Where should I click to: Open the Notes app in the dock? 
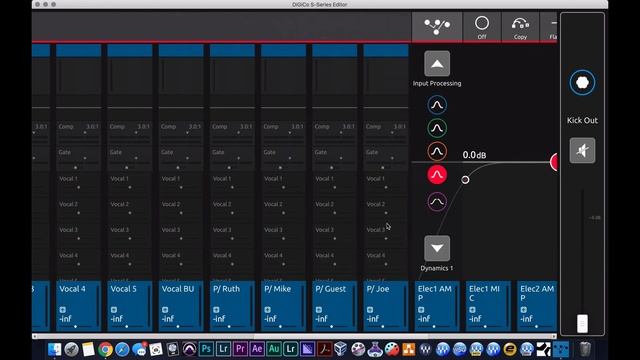[x=88, y=349]
